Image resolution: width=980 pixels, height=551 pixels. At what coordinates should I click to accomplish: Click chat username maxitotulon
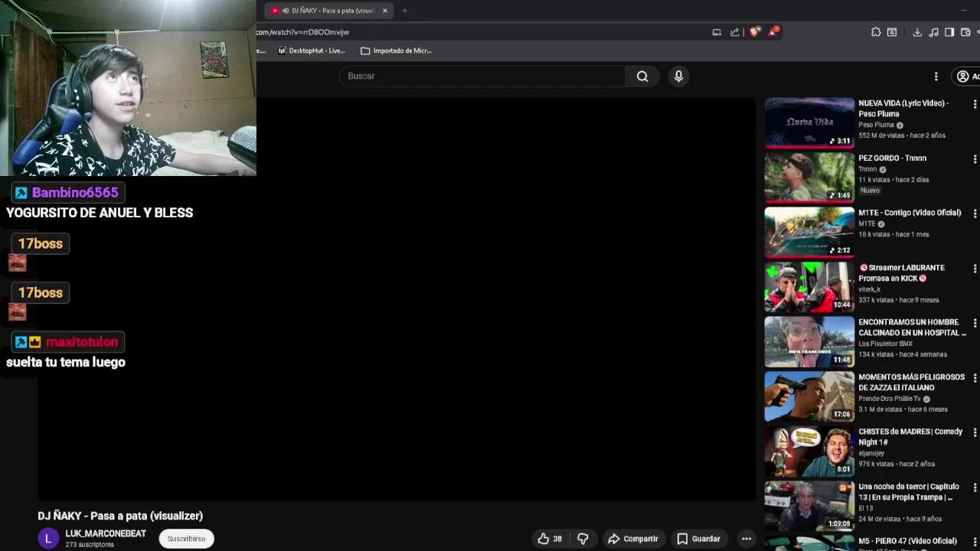point(82,342)
